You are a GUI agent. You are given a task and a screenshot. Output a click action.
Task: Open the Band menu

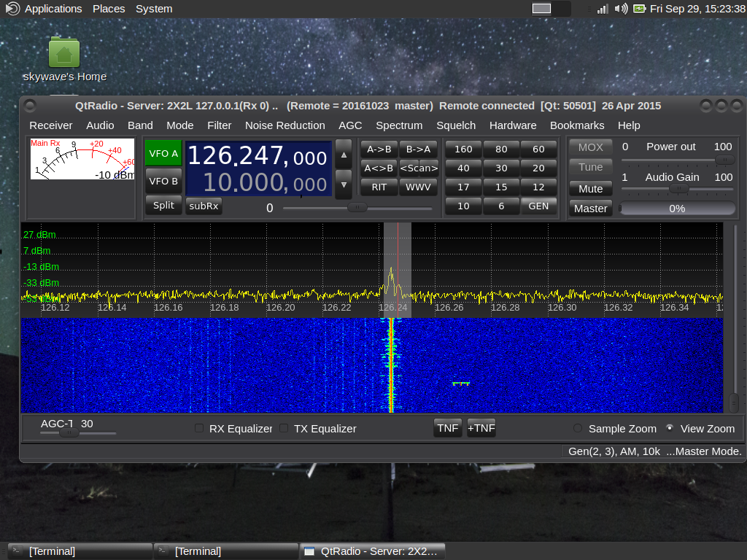click(140, 125)
